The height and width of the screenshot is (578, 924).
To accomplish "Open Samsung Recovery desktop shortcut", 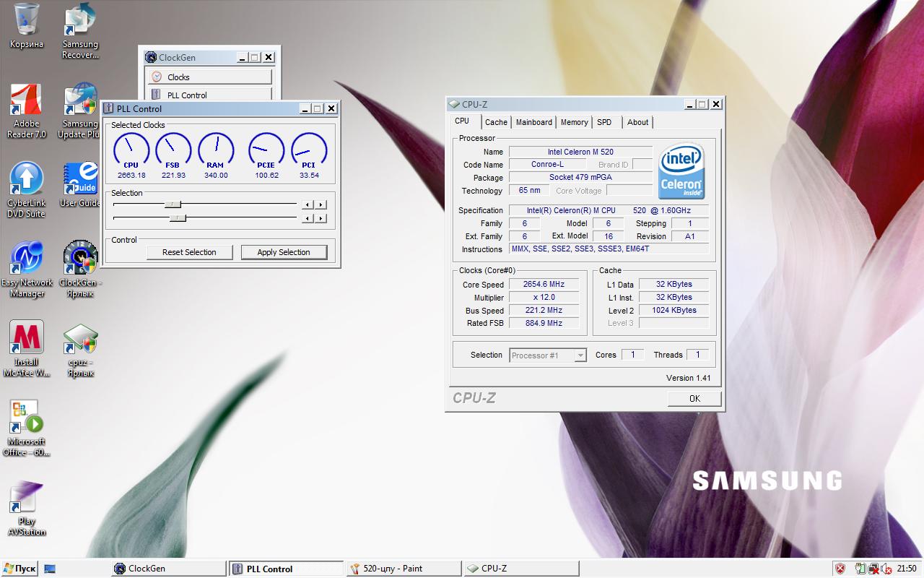I will [x=80, y=30].
